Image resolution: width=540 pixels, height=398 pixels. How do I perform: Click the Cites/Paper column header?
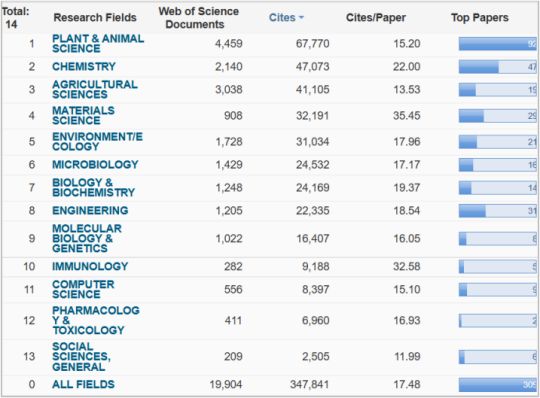[x=376, y=18]
